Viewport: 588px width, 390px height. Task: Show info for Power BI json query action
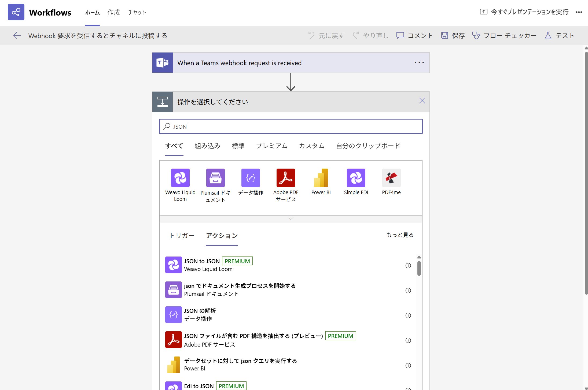pyautogui.click(x=408, y=366)
